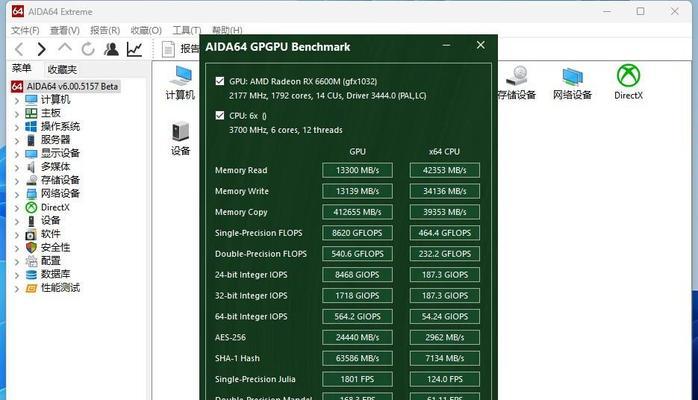The height and width of the screenshot is (400, 698).
Task: Open the 收藏(O) menu
Action: click(146, 30)
